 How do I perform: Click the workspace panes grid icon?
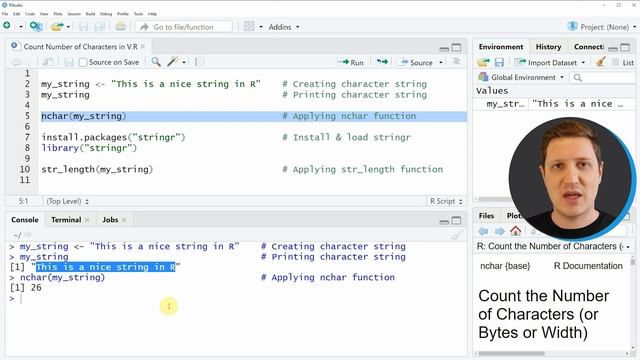[249, 27]
